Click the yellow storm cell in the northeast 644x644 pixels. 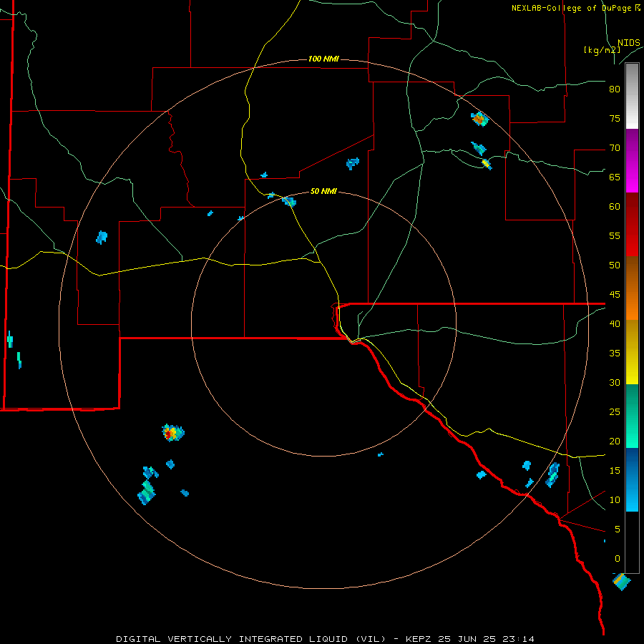[x=487, y=164]
